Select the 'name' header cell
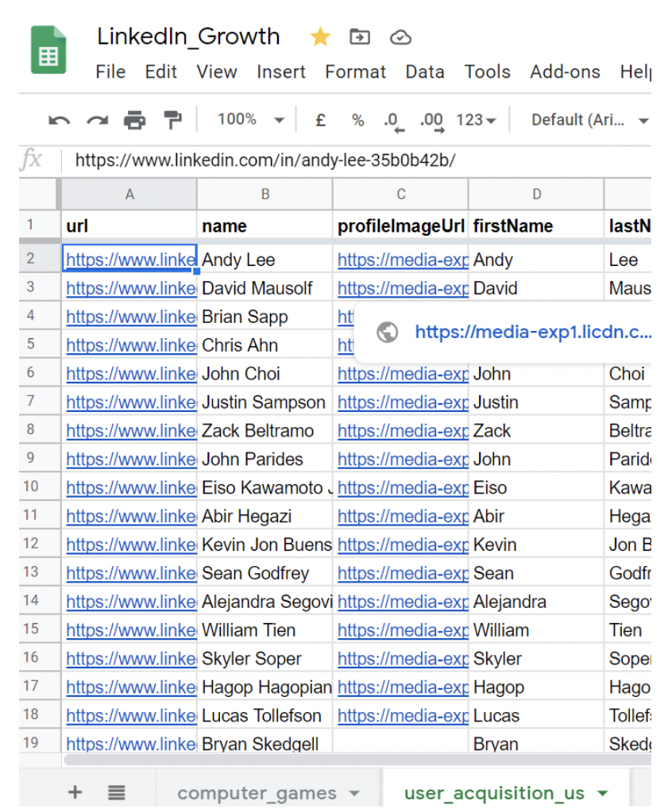 point(264,225)
